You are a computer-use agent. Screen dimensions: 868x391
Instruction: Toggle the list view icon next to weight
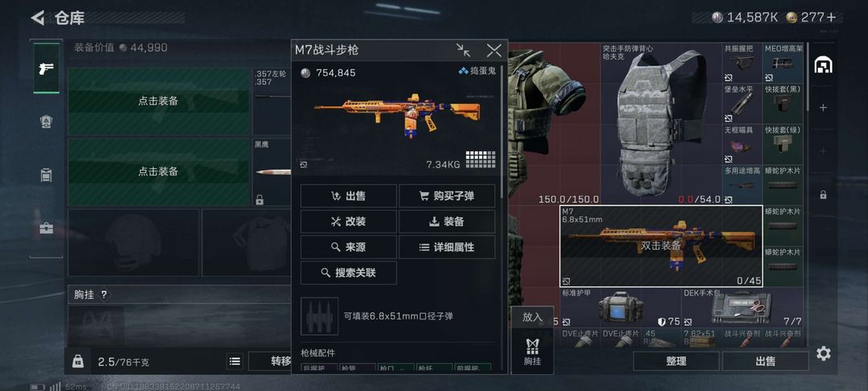(235, 362)
